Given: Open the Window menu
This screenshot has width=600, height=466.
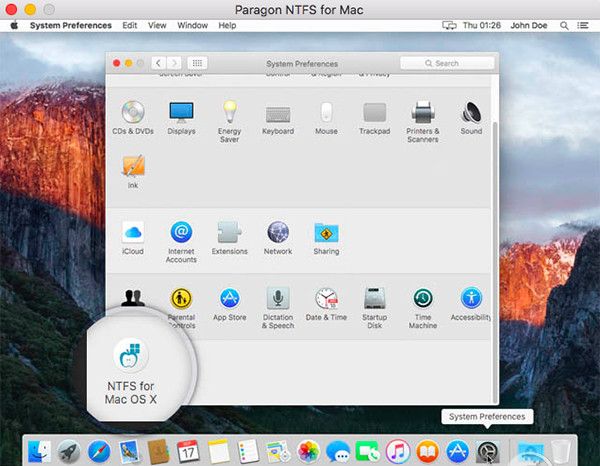Looking at the screenshot, I should [192, 26].
